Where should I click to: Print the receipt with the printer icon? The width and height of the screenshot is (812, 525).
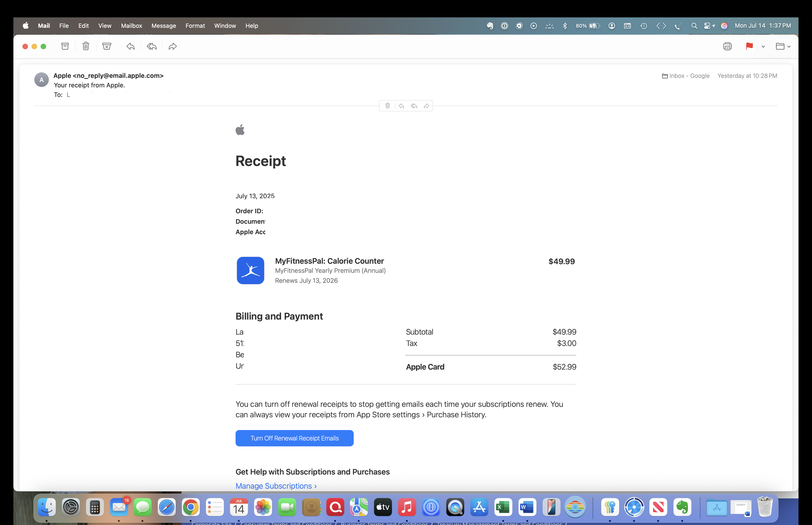pos(727,46)
